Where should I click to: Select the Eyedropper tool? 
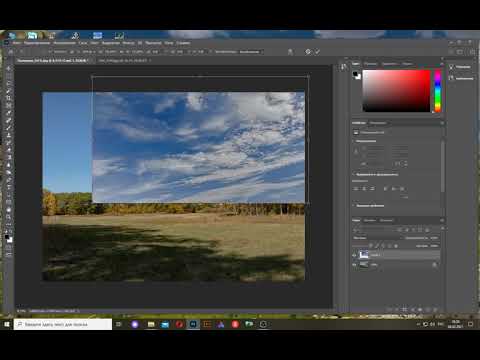pyautogui.click(x=9, y=113)
